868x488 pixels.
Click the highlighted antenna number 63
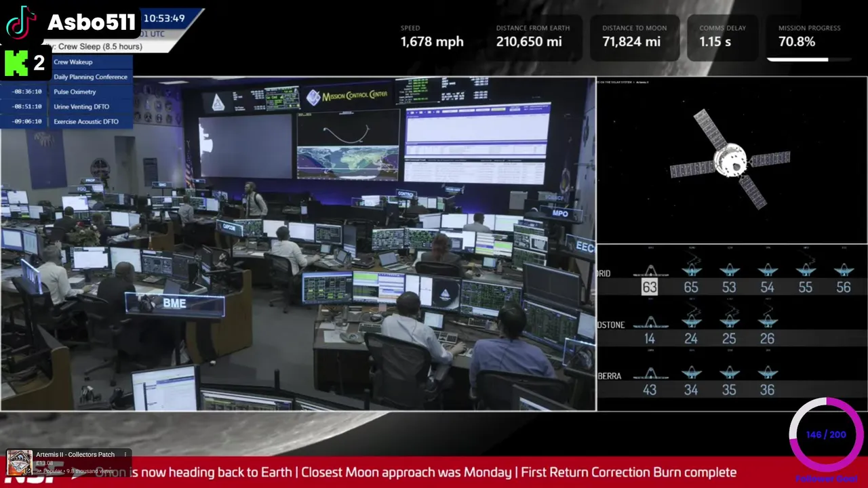[x=650, y=287]
